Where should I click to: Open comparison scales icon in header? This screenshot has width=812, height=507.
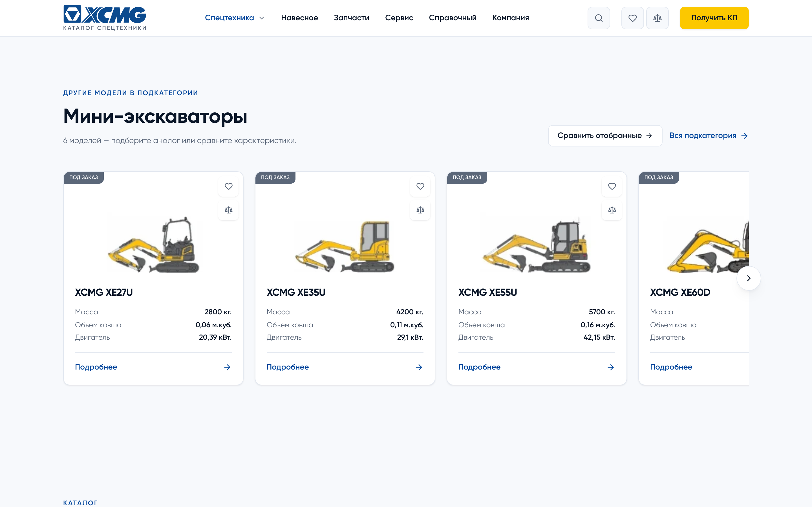657,18
